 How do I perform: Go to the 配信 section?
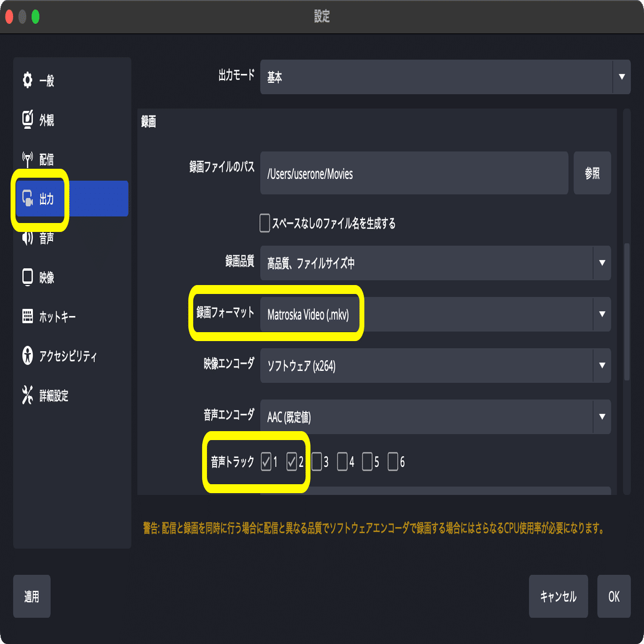47,159
